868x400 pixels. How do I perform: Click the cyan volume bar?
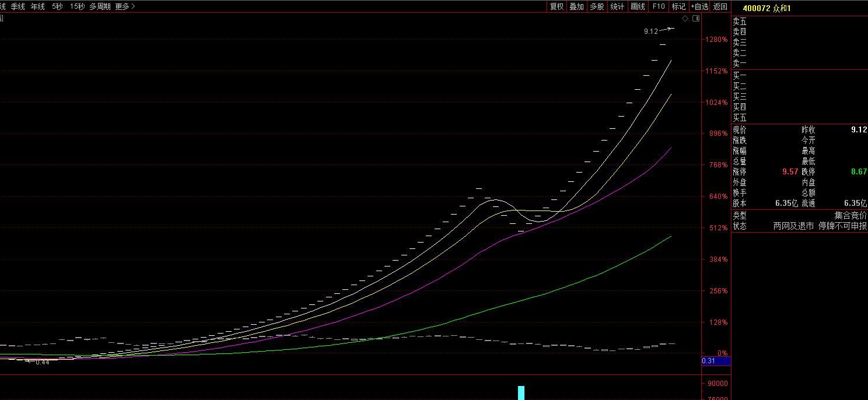point(521,392)
